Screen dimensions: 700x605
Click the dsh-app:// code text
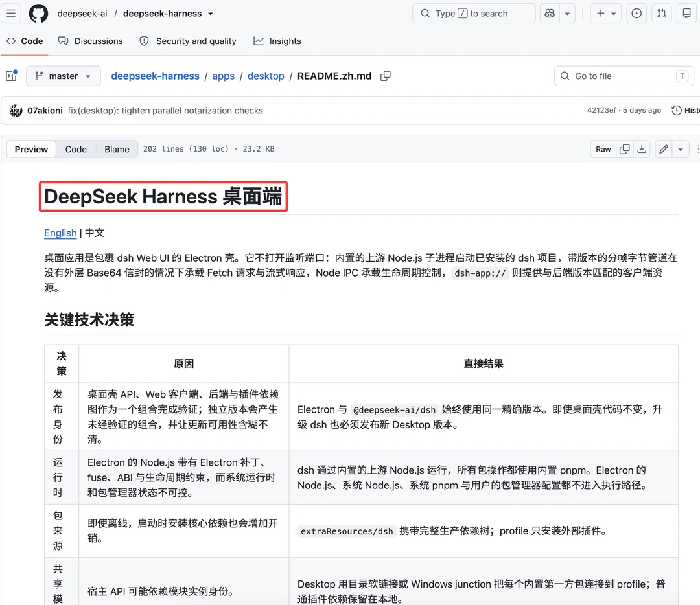(480, 273)
